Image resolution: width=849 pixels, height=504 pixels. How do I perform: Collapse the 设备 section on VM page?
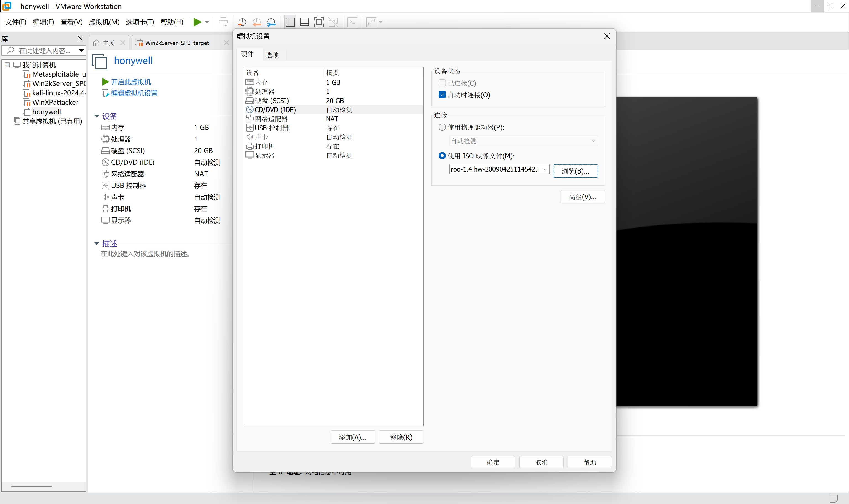[97, 116]
